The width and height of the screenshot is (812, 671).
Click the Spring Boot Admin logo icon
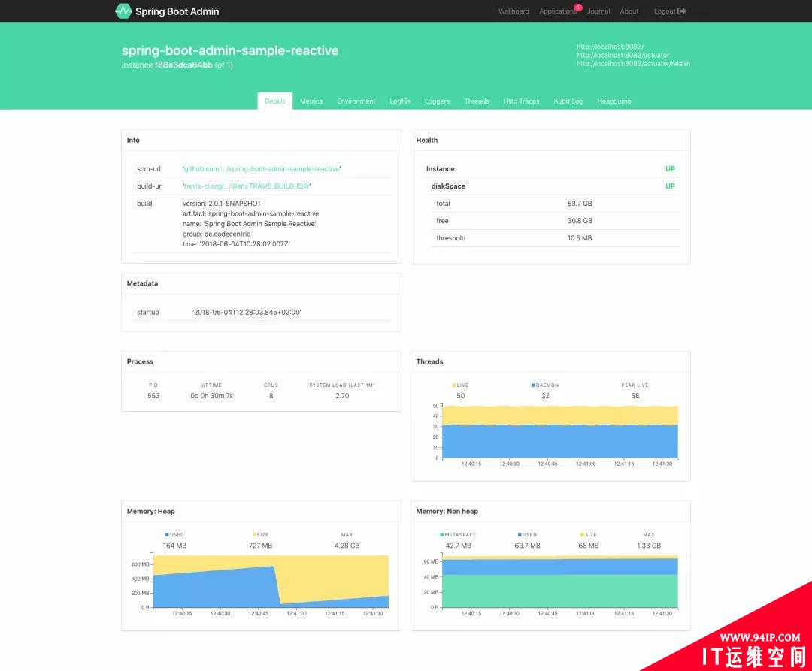point(123,11)
